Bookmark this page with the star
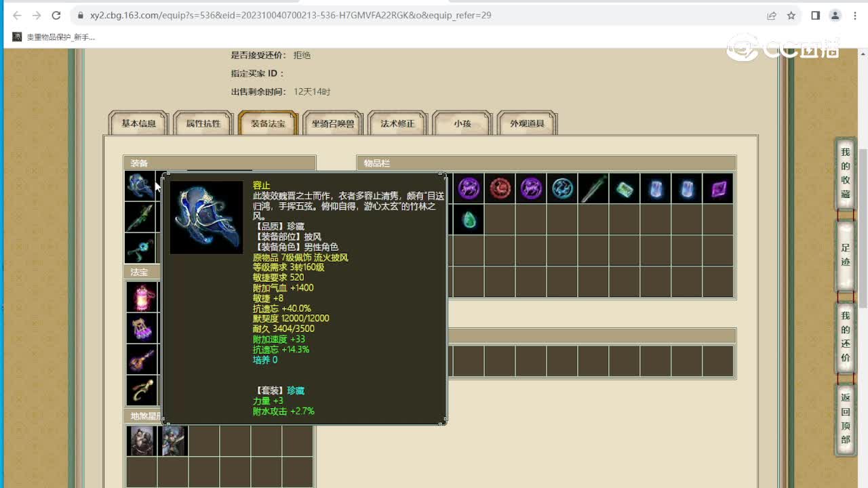868x488 pixels. [x=791, y=15]
